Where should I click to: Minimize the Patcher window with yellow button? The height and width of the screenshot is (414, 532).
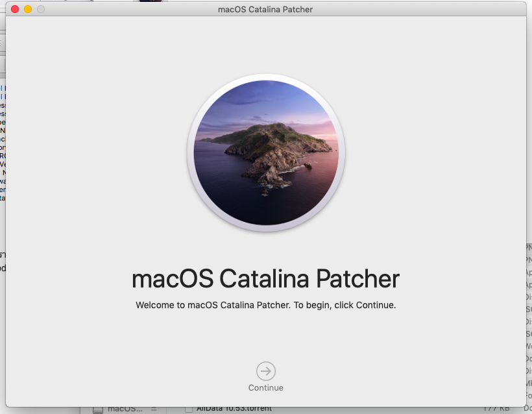[x=28, y=9]
